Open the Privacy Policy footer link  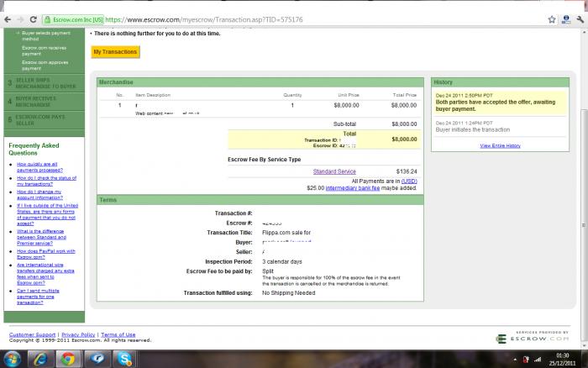click(x=78, y=334)
